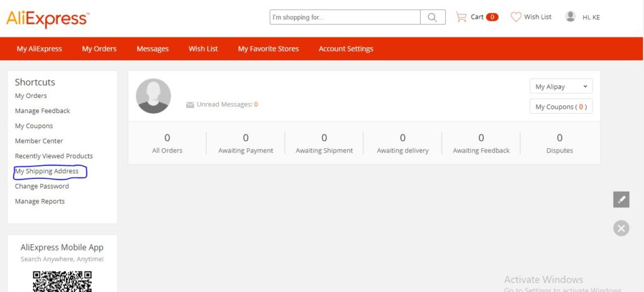Click the Hi, KE account greeting

coord(591,17)
